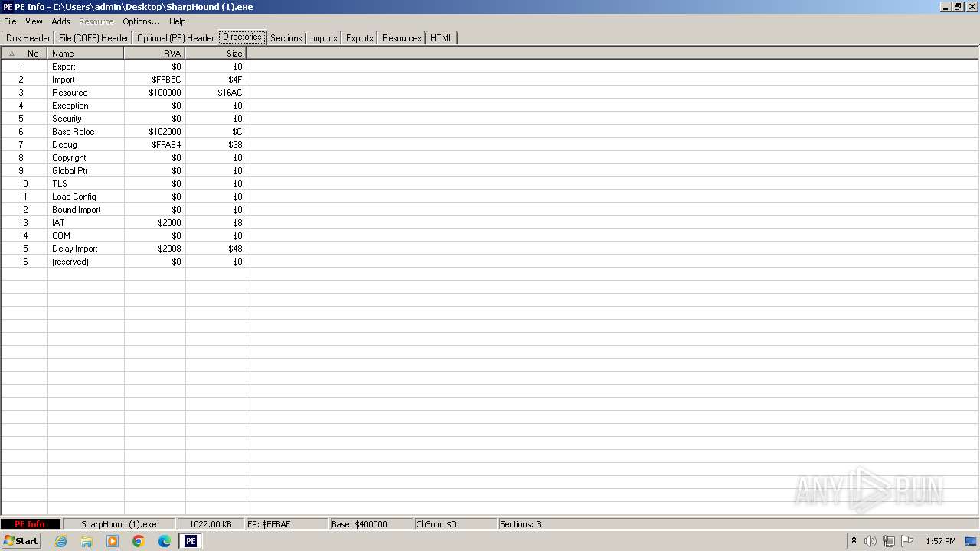Click the EP: $FFBAE status entry

click(x=287, y=524)
